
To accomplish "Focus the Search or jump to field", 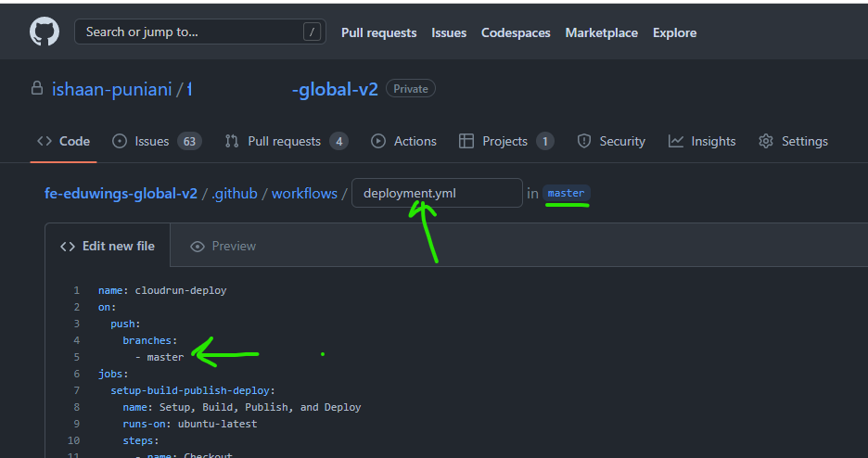I will point(200,32).
